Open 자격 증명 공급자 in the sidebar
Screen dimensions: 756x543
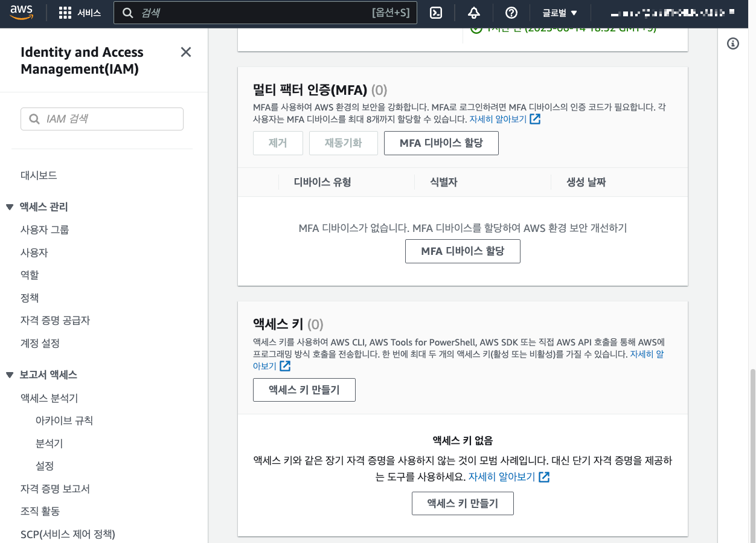55,320
